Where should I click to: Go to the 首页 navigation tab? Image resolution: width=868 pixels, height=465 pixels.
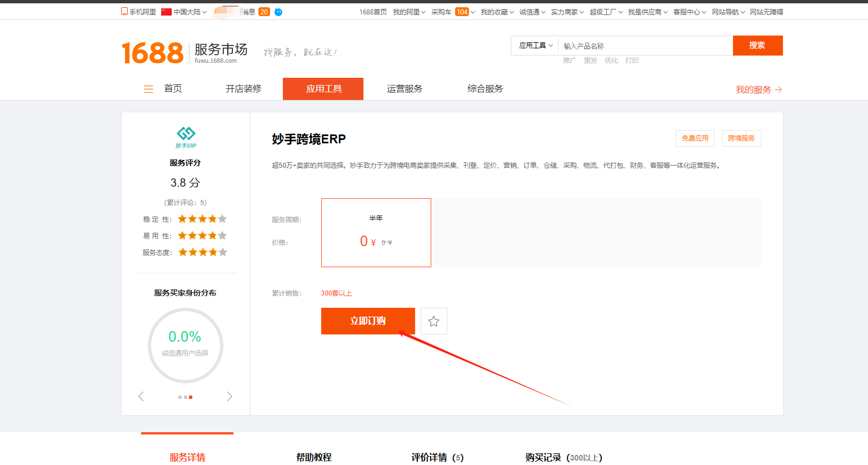173,89
